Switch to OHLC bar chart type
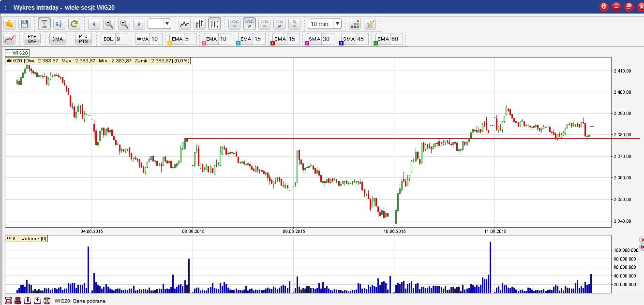The image size is (644, 305). tap(199, 24)
